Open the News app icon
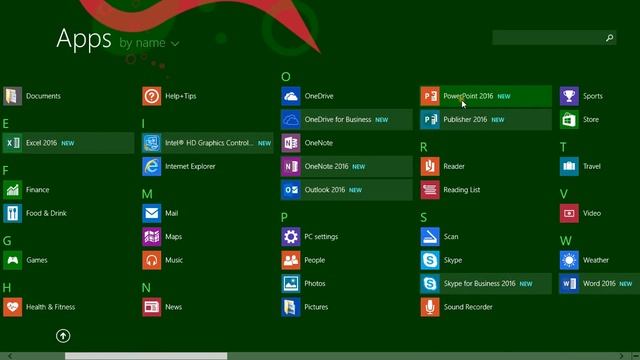The height and width of the screenshot is (360, 640). tap(151, 307)
